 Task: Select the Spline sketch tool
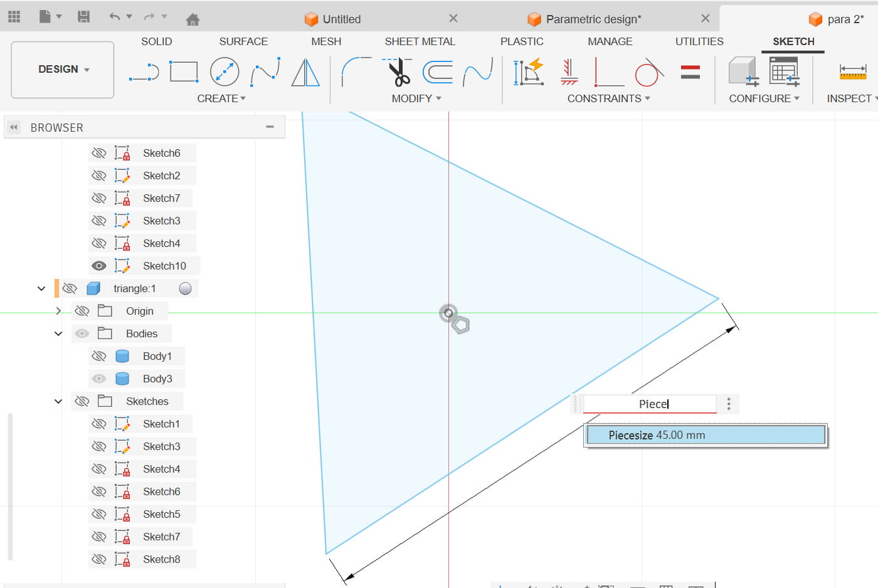(265, 72)
